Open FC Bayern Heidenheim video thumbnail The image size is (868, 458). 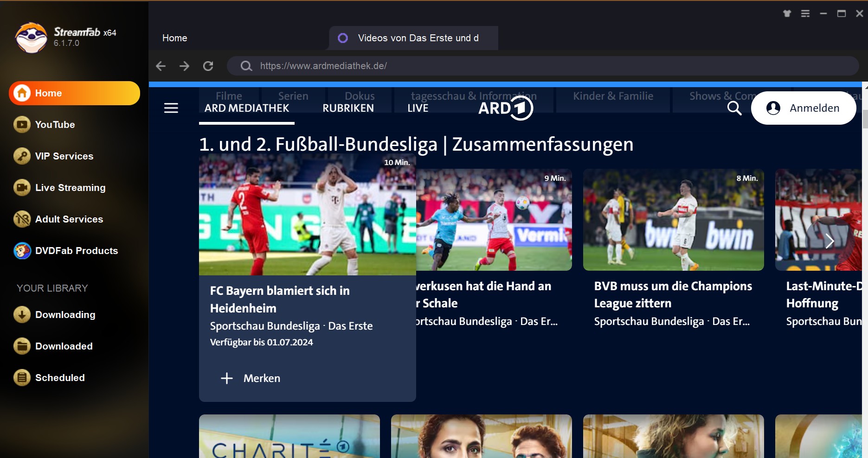(308, 215)
